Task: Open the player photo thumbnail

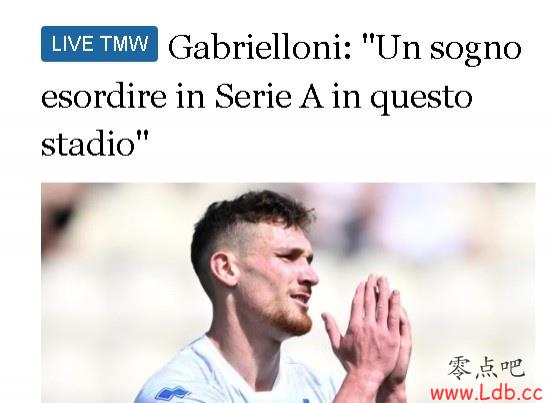Action: (x=288, y=293)
